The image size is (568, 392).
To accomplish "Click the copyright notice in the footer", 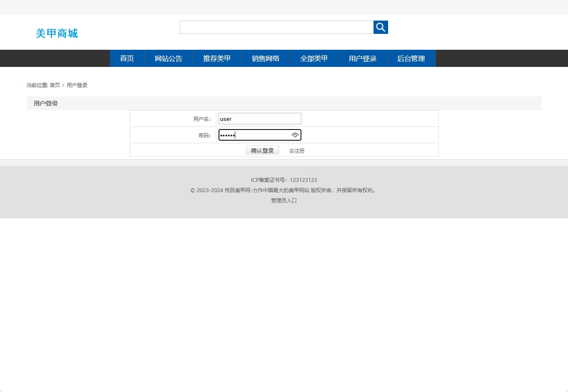I will 283,190.
